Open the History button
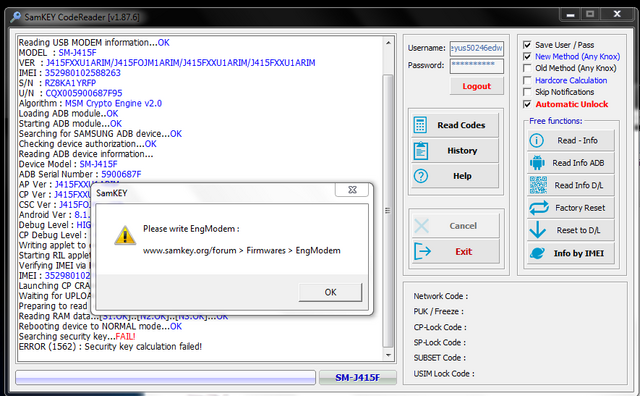This screenshot has height=396, width=640. click(455, 151)
